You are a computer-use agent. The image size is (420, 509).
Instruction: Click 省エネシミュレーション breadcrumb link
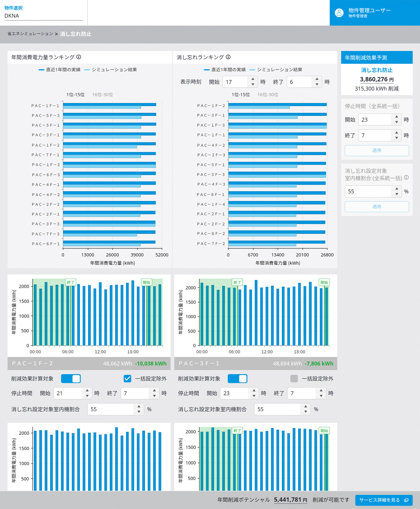(30, 34)
